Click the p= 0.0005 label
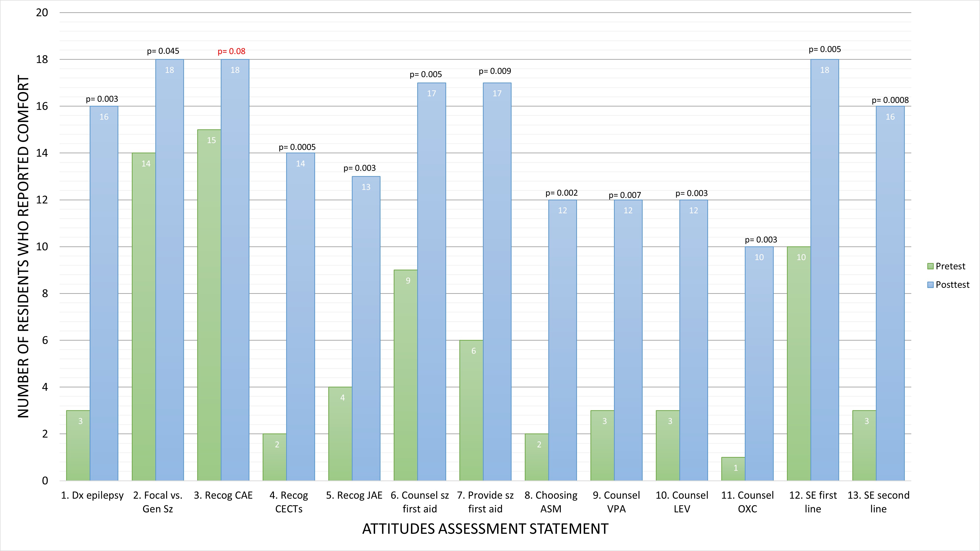The height and width of the screenshot is (551, 980). point(297,147)
